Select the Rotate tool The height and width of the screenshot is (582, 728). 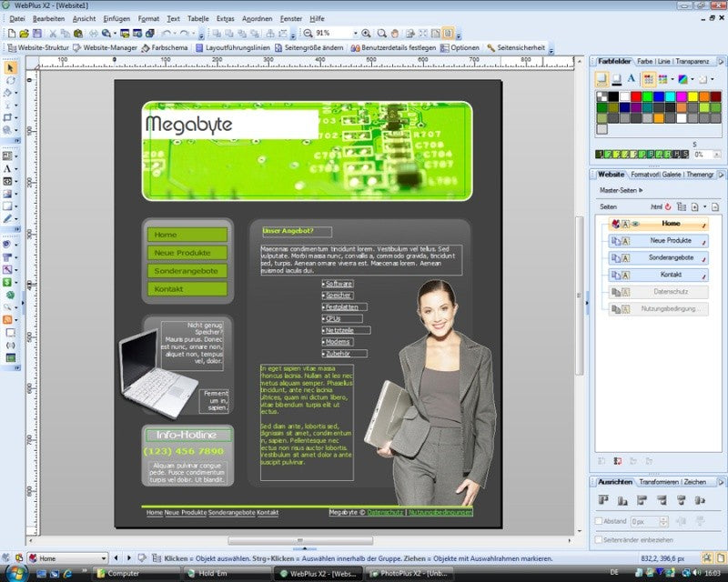pyautogui.click(x=9, y=81)
